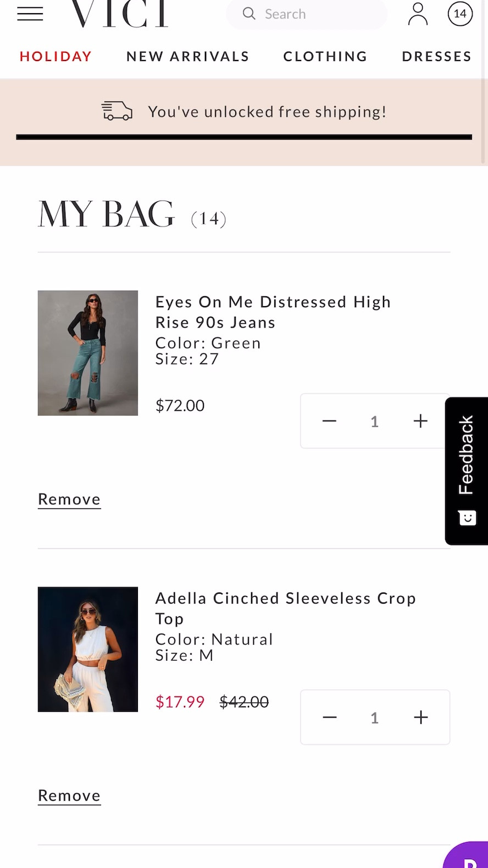
Task: Increase quantity of the Adella crop top
Action: 420,717
